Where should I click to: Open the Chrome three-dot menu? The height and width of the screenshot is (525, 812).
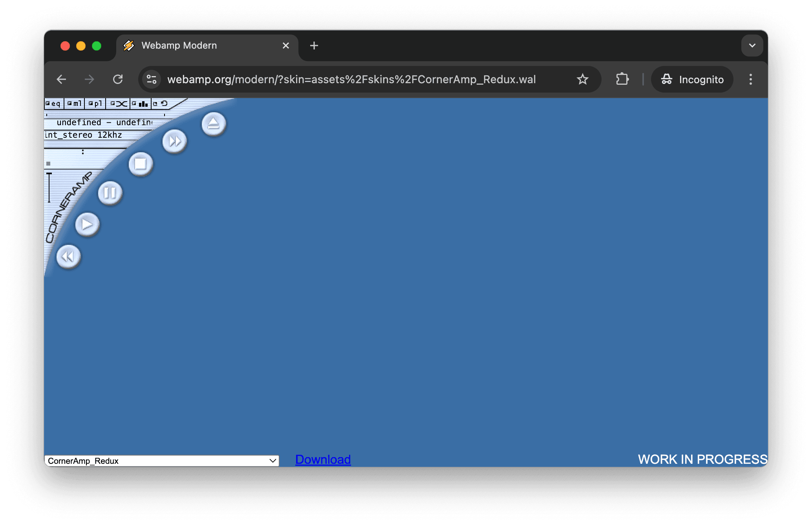point(750,79)
